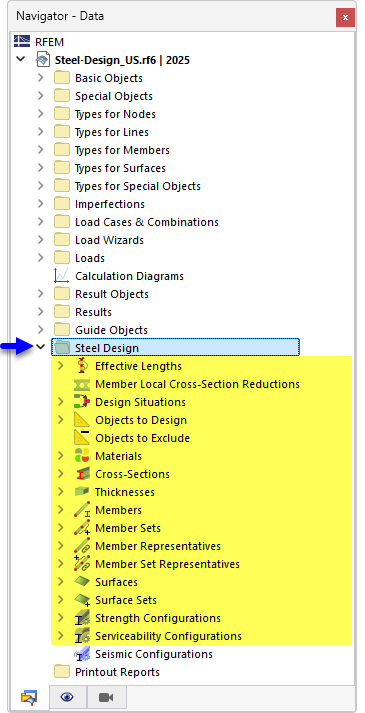Click the Objects to Exclude icon
The image size is (365, 713).
[82, 438]
